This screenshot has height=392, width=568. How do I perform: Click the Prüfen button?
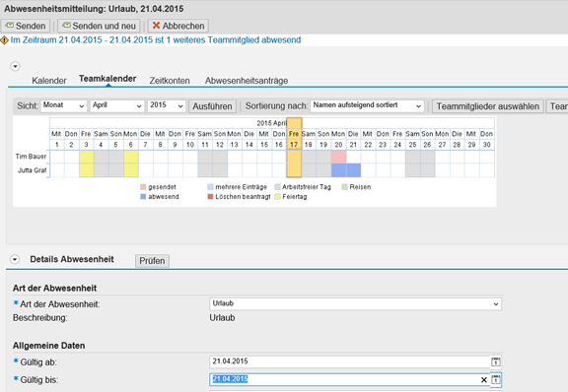click(152, 261)
